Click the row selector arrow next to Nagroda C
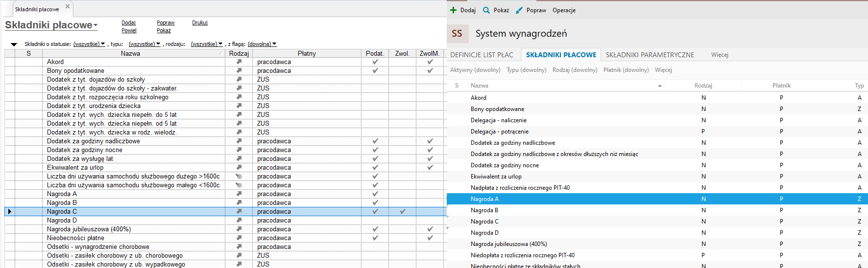Screen dimensions: 868x268 (9, 212)
